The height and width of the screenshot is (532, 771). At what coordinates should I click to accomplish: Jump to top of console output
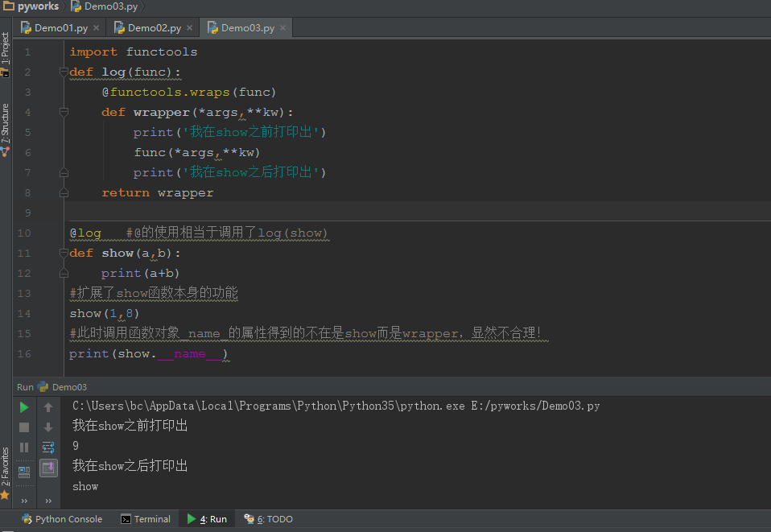48,406
